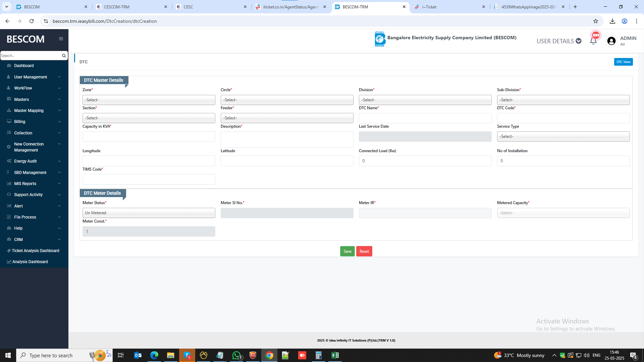
Task: Expand the WorkFlow sidebar menu
Action: pyautogui.click(x=34, y=88)
